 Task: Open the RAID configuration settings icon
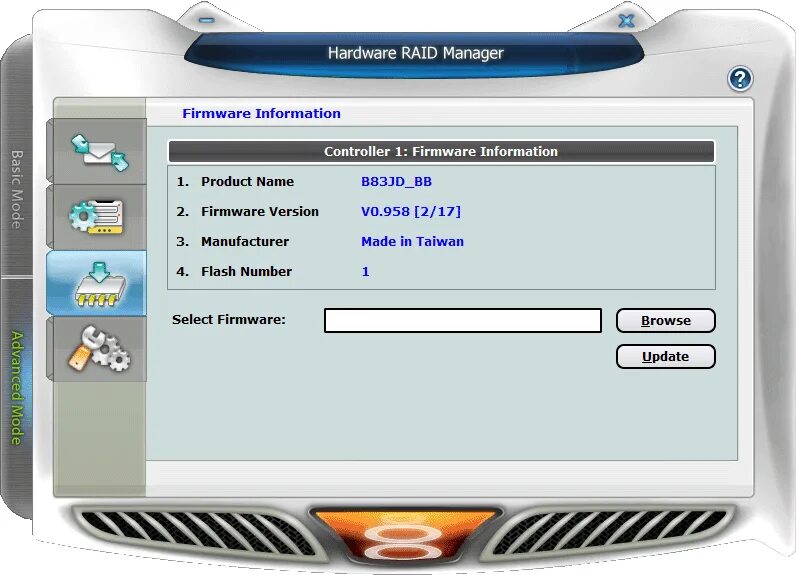pos(96,217)
